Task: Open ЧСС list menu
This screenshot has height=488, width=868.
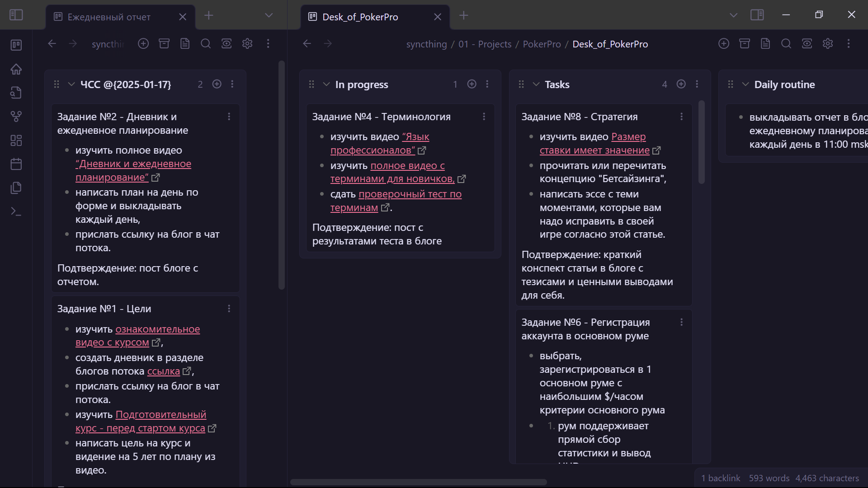Action: coord(232,84)
